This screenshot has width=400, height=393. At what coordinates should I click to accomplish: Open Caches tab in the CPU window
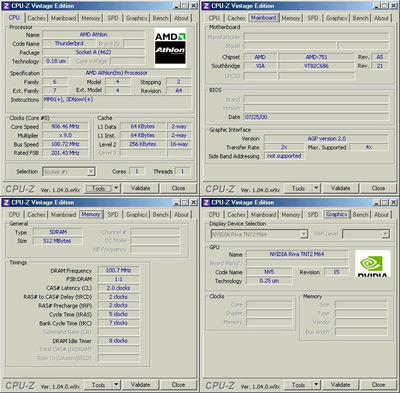(36, 18)
